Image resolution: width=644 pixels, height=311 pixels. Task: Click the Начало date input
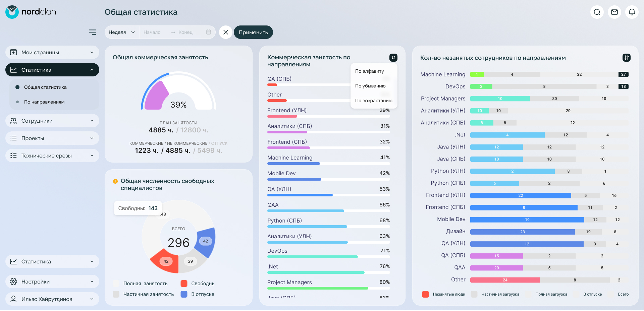(x=152, y=32)
